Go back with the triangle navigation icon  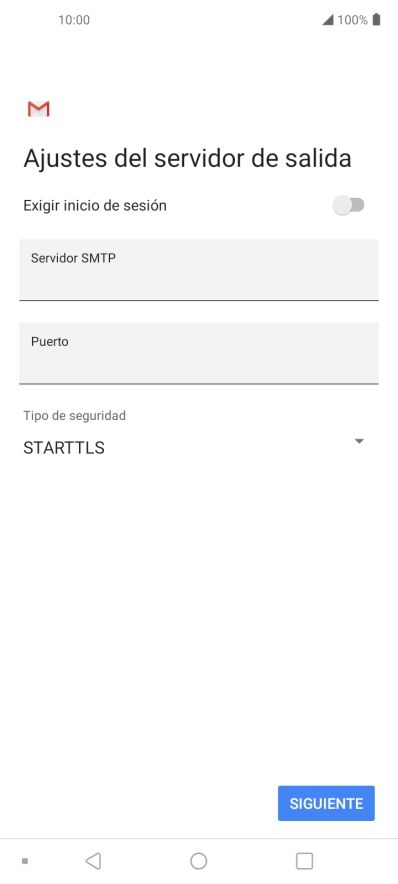[93, 861]
